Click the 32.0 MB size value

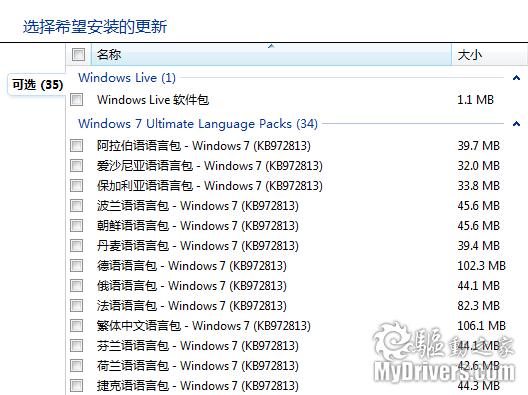tap(478, 166)
